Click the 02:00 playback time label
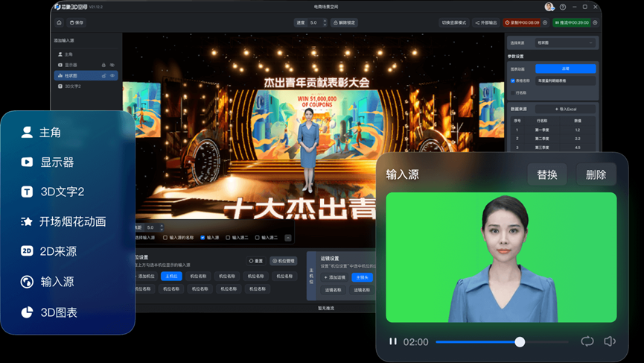Image resolution: width=644 pixels, height=363 pixels. tap(415, 342)
